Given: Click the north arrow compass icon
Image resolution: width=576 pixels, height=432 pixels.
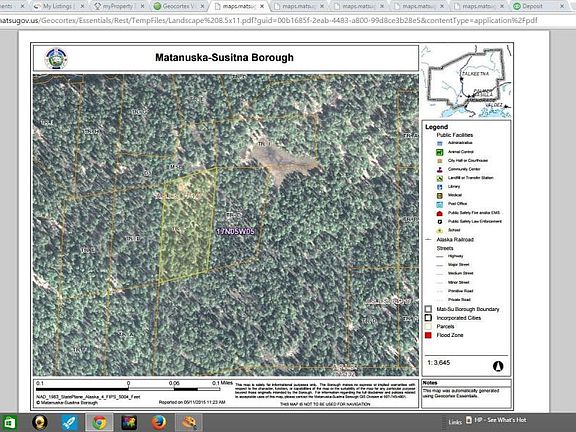Looking at the screenshot, I should click(x=498, y=366).
